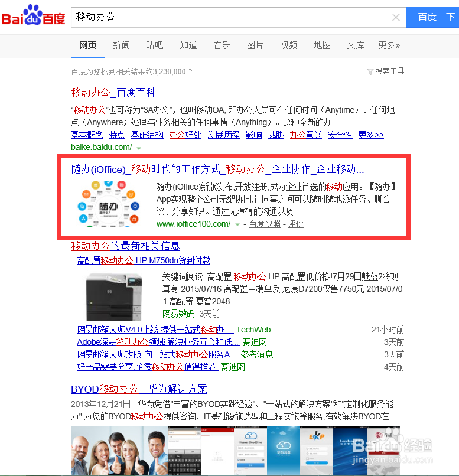Open 好产品需要分享,企微移动办公值得推荐 link
Screen dimensions: 459x476
pyautogui.click(x=148, y=367)
